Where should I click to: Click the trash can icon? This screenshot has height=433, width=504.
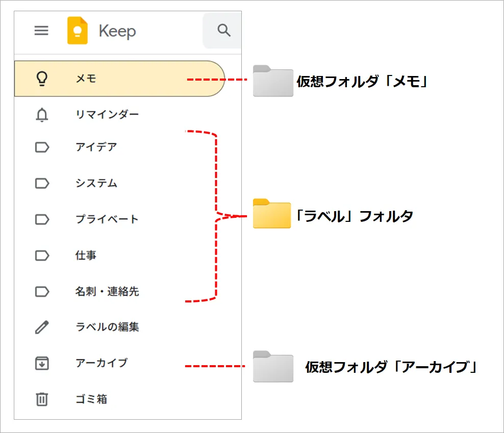click(42, 399)
